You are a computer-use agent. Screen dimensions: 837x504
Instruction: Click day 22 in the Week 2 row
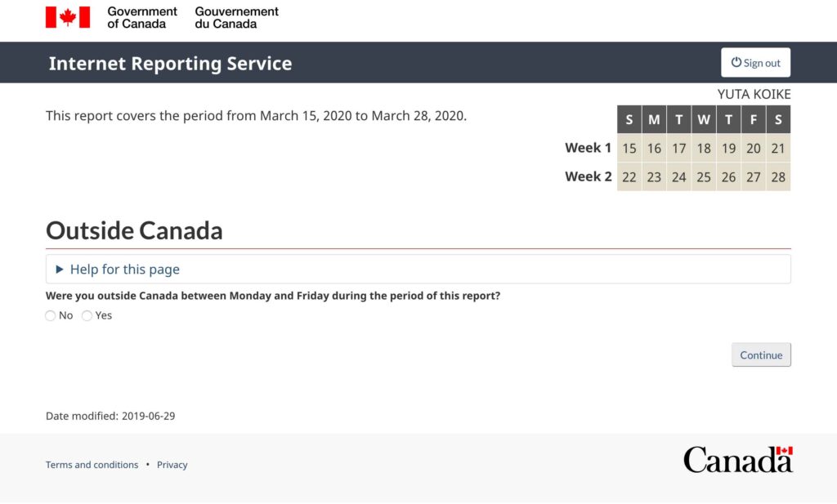[629, 177]
